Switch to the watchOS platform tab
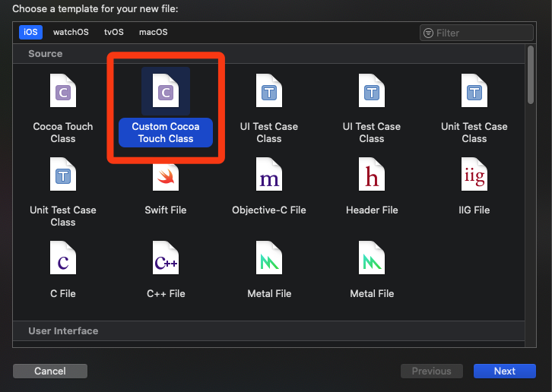552x392 pixels. (x=71, y=32)
